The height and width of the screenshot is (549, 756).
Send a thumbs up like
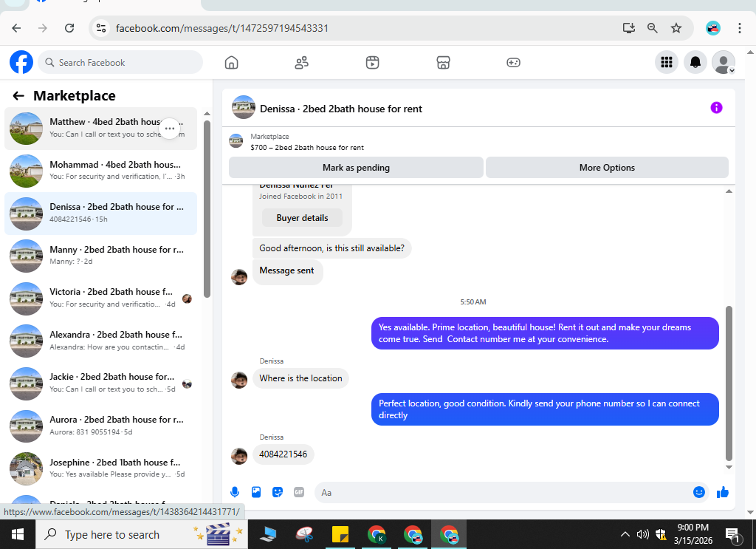tap(722, 492)
